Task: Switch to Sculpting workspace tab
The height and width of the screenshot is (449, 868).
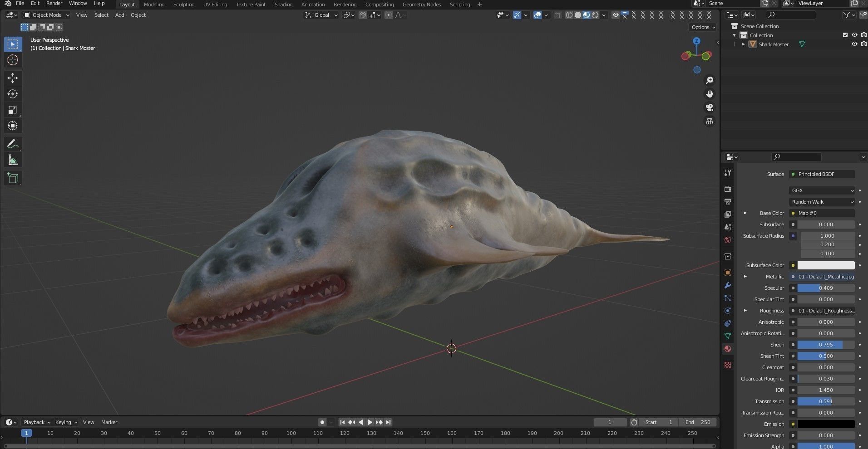Action: click(184, 5)
